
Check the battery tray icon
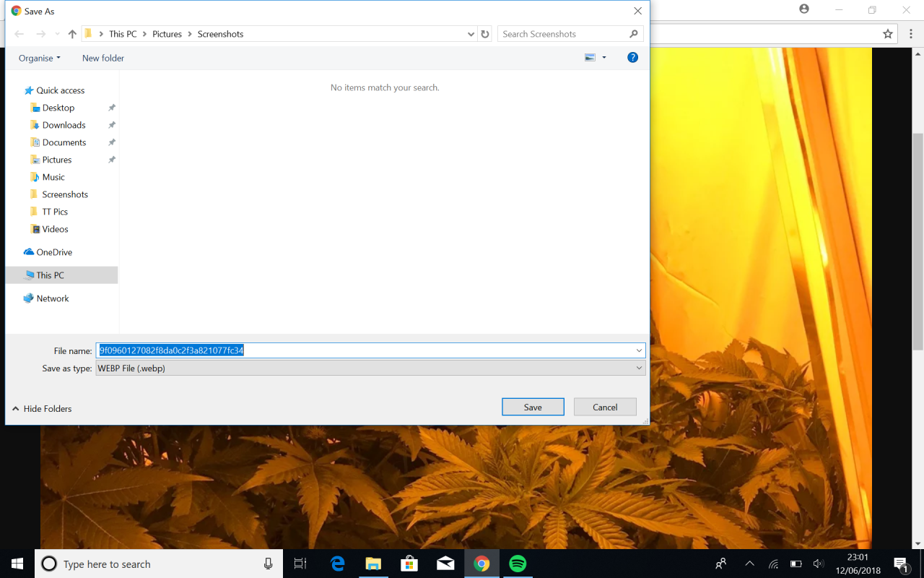(x=796, y=564)
